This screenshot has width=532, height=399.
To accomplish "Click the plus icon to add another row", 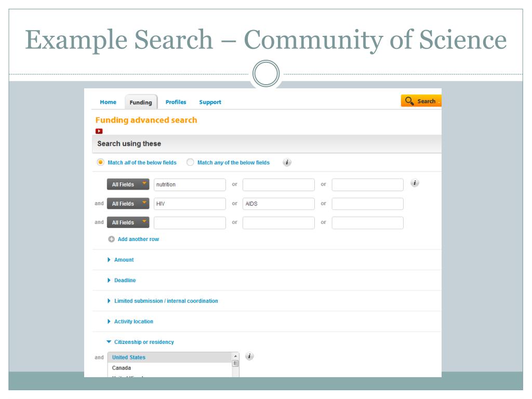I will point(111,240).
